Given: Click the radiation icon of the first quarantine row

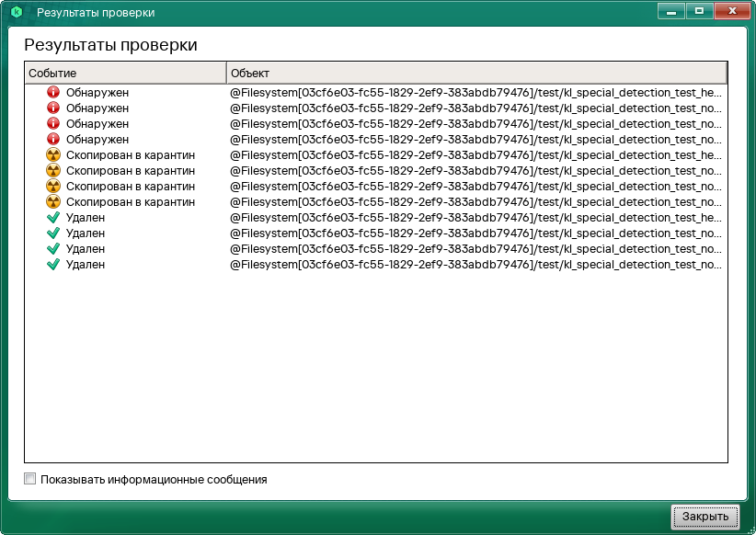Looking at the screenshot, I should click(52, 154).
